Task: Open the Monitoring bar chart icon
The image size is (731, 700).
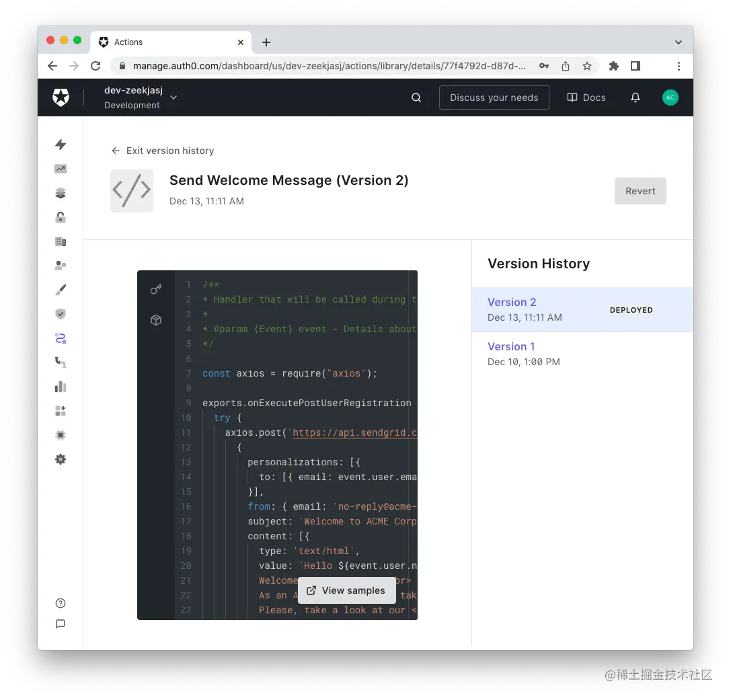Action: (x=61, y=387)
